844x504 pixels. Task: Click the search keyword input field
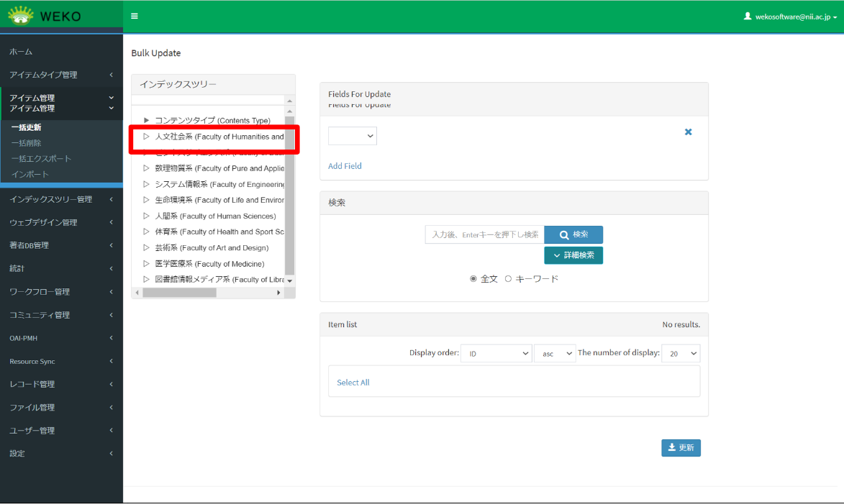pos(484,234)
